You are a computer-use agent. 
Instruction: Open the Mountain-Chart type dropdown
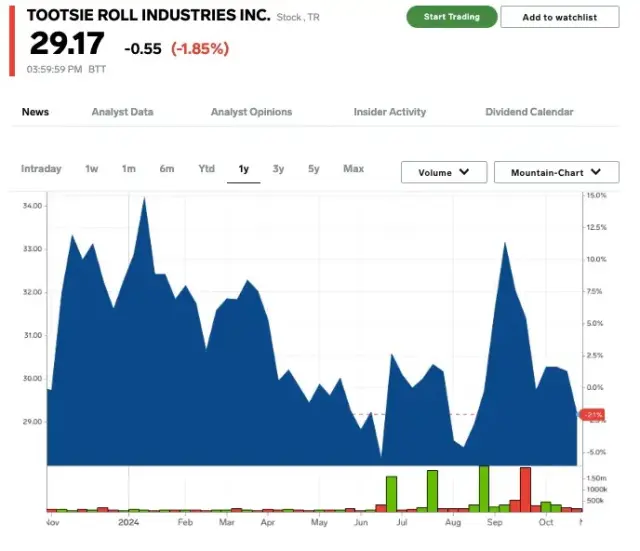click(556, 173)
